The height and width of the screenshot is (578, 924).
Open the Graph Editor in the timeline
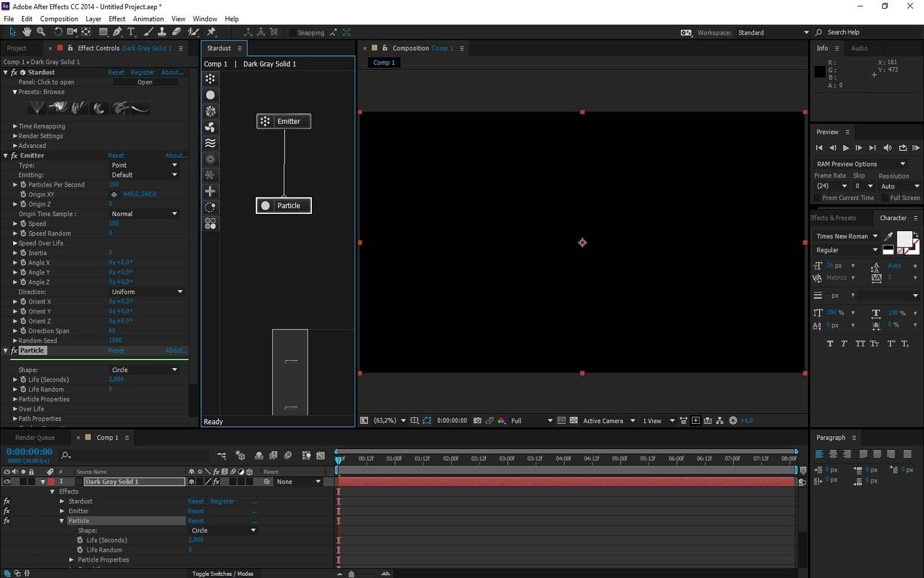[x=321, y=455]
